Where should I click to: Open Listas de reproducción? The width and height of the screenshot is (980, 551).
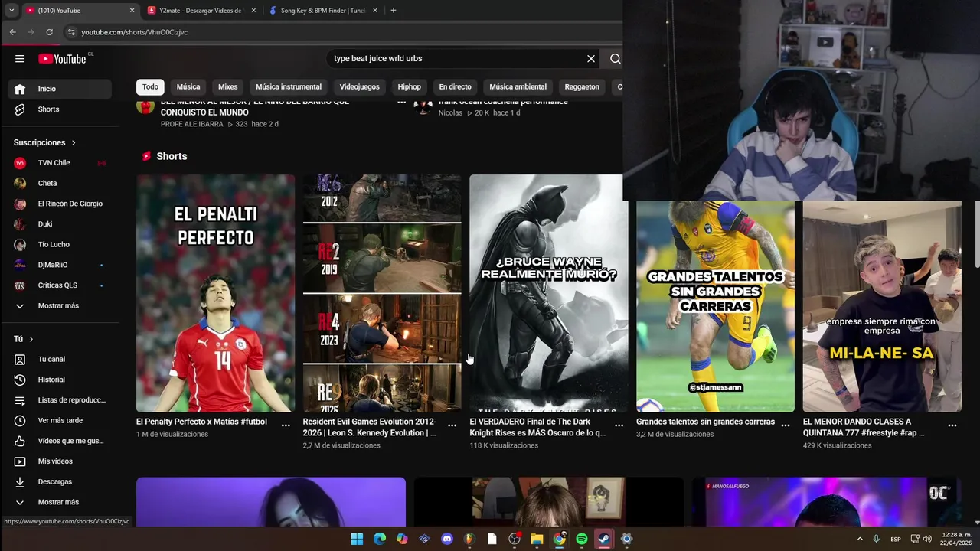click(60, 400)
